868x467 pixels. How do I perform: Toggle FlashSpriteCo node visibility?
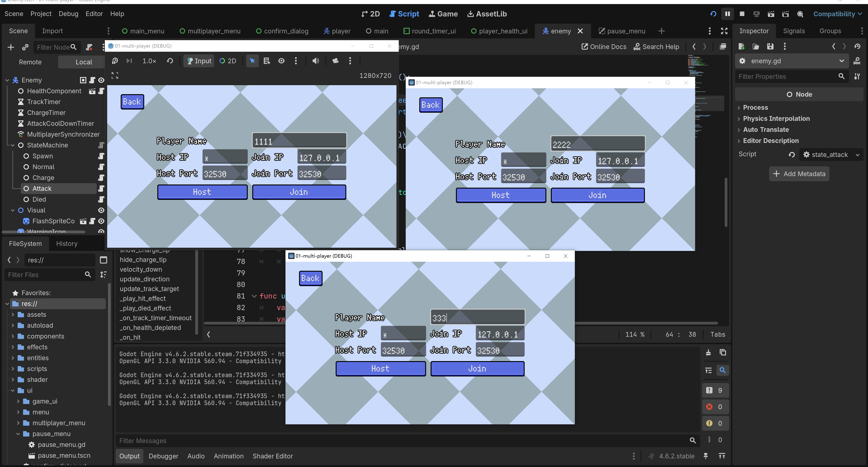click(101, 221)
